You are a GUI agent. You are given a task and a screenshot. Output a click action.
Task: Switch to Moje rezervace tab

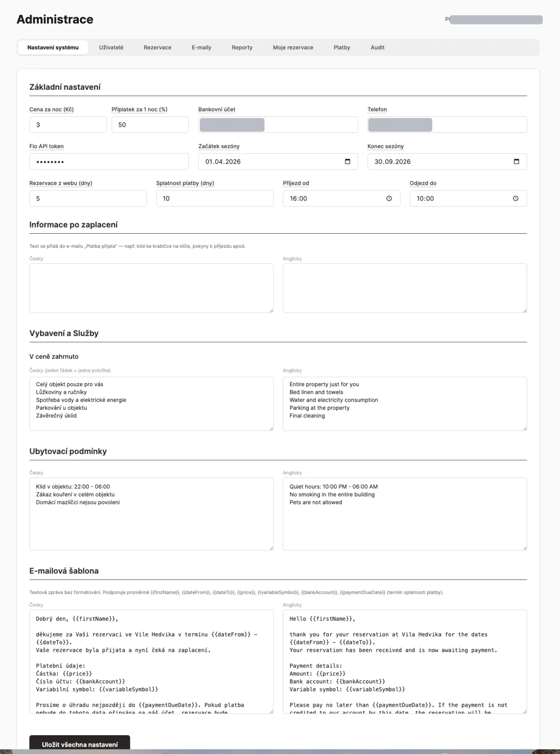pyautogui.click(x=293, y=47)
